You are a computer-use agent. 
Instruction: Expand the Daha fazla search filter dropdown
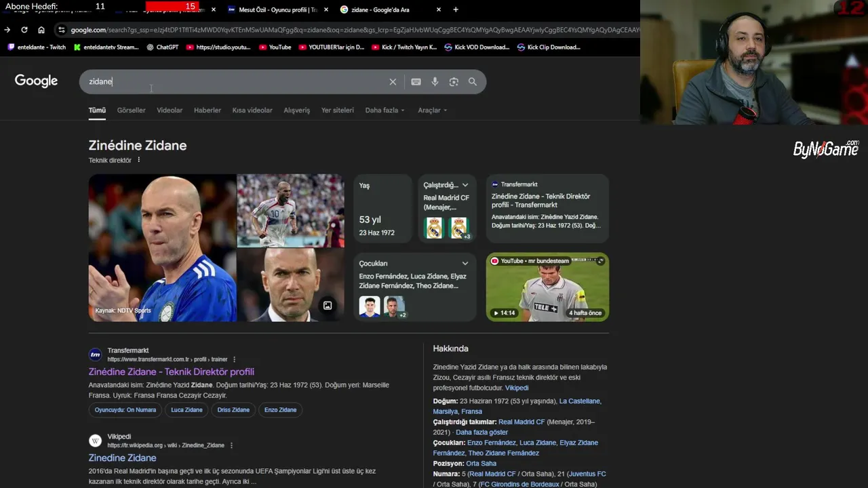coord(384,110)
